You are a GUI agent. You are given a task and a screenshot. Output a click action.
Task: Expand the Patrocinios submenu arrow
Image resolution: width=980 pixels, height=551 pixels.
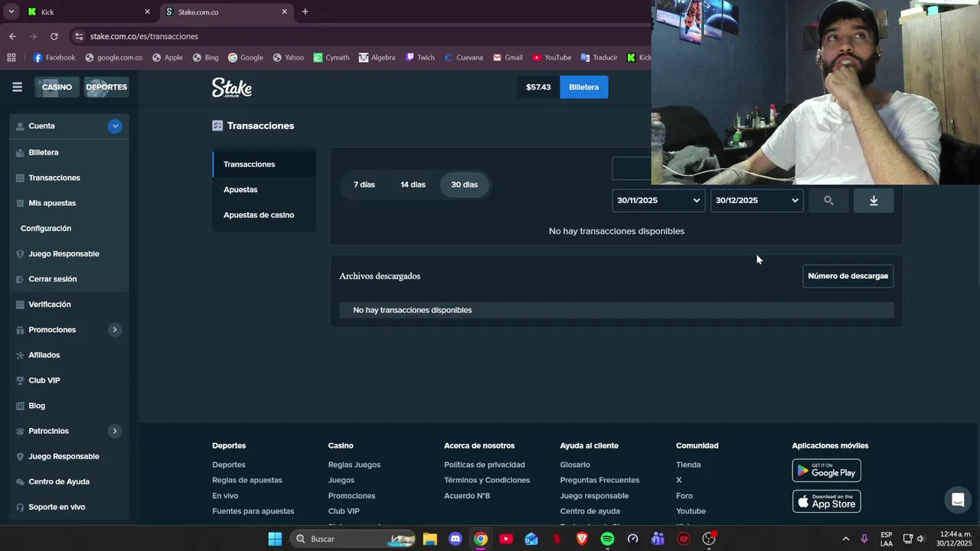click(115, 431)
